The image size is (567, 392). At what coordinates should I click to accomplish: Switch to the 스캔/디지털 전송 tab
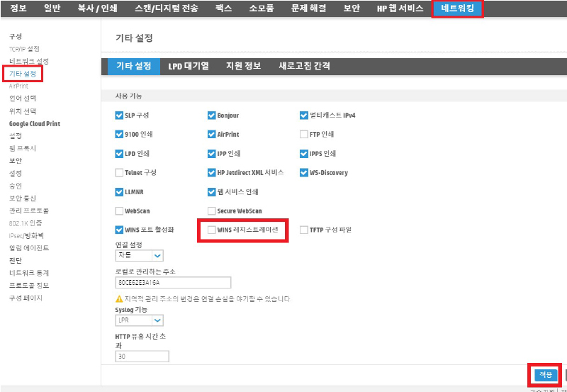tap(167, 9)
